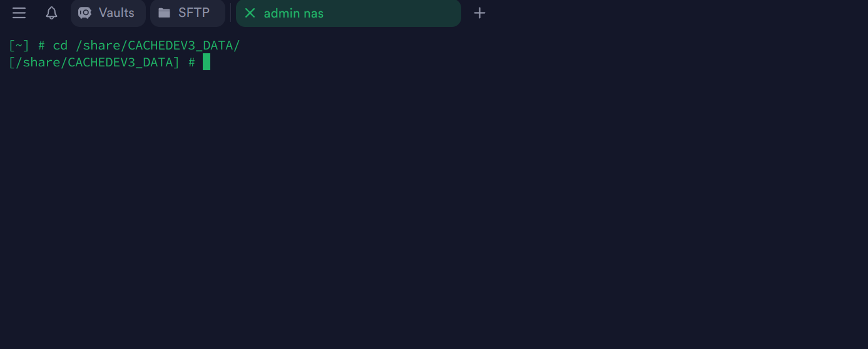Viewport: 868px width, 349px height.
Task: Select the admin nas terminal tab
Action: pyautogui.click(x=349, y=13)
